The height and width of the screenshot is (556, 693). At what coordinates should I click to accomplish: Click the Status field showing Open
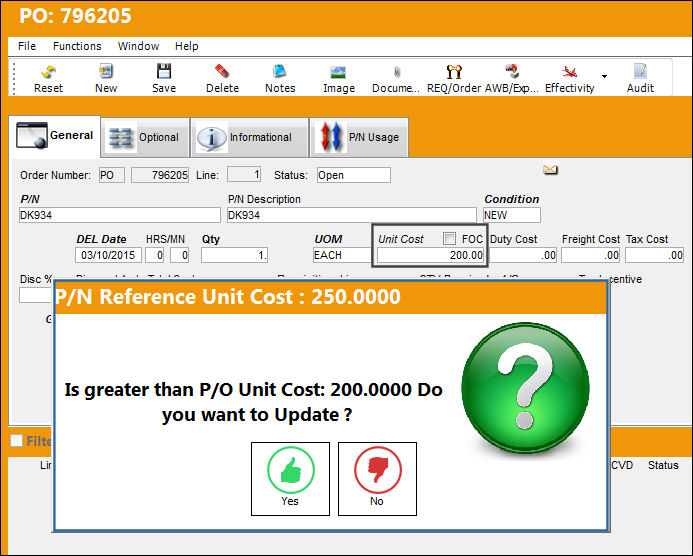354,175
